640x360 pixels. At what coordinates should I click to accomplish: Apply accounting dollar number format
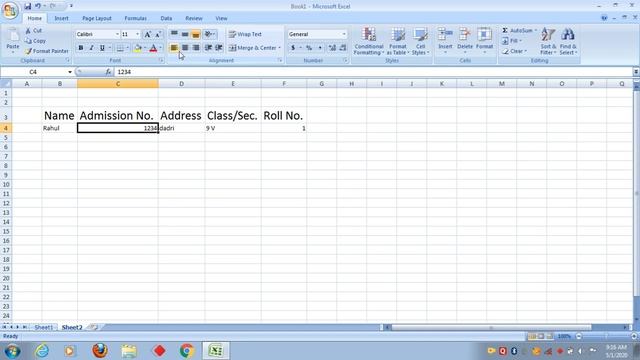293,48
